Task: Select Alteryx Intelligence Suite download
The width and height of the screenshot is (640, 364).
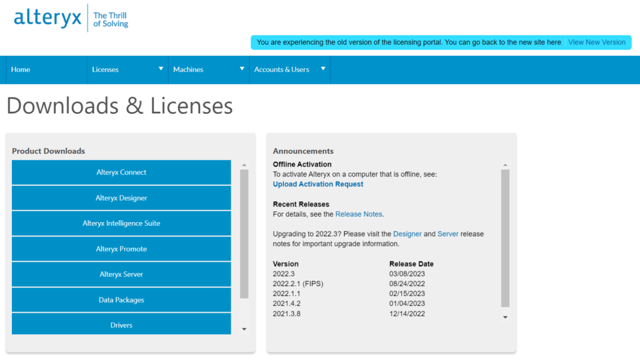Action: [x=121, y=223]
